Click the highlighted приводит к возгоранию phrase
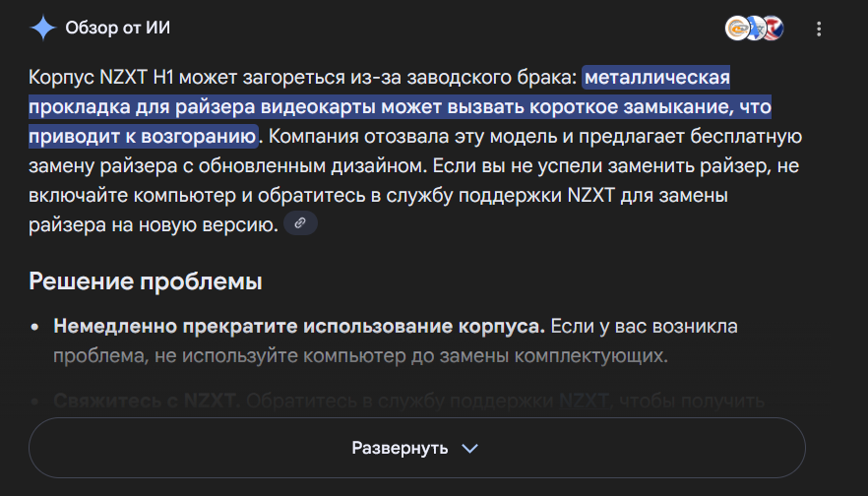This screenshot has width=868, height=496. click(x=143, y=136)
